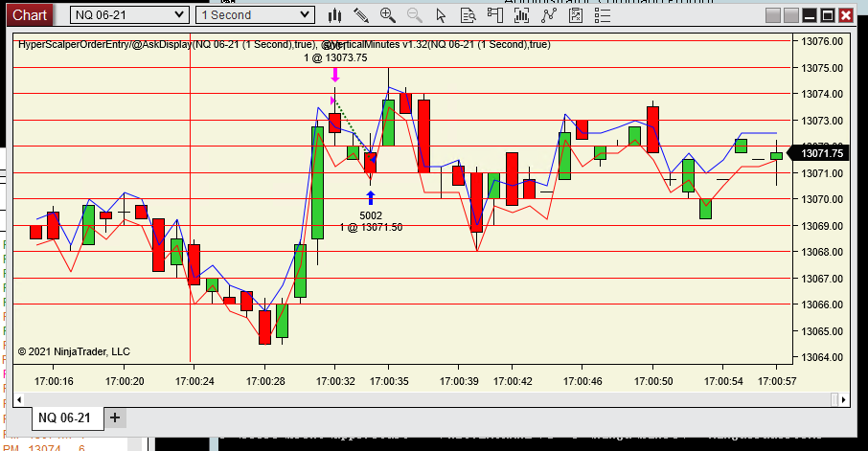Click the 17:00:57 time axis label
Viewport: 868px width, 451px height.
pos(777,381)
